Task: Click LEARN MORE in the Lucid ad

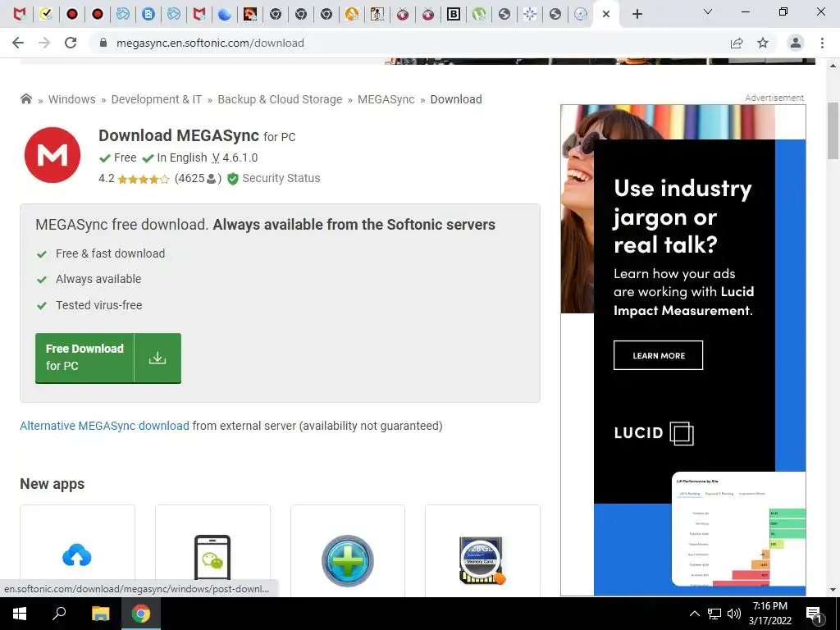Action: coord(659,355)
